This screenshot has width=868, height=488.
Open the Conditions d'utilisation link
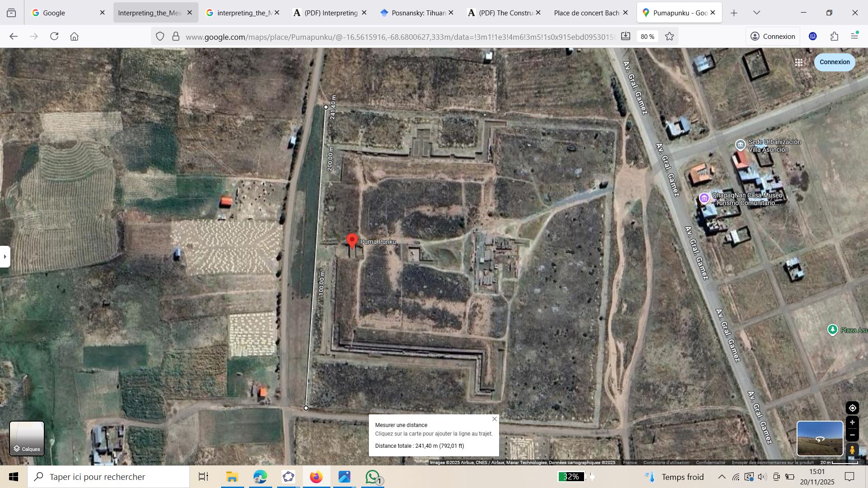tap(666, 462)
